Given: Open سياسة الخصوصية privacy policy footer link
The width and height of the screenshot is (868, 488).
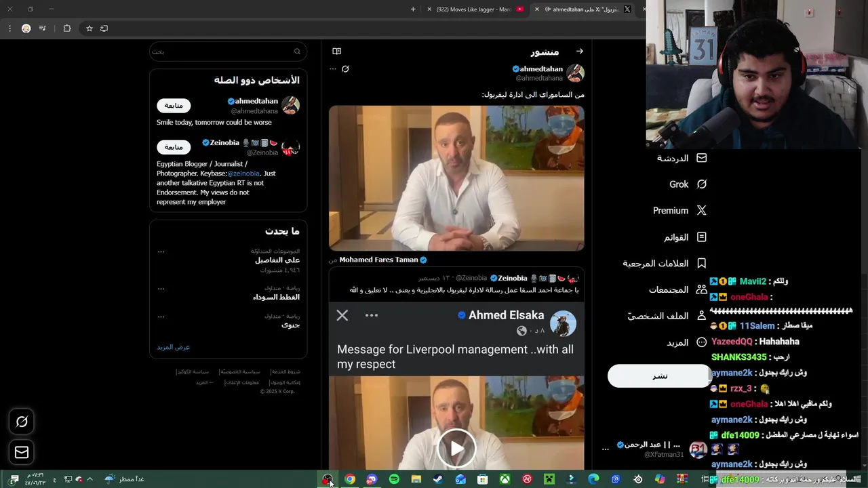Looking at the screenshot, I should (241, 372).
